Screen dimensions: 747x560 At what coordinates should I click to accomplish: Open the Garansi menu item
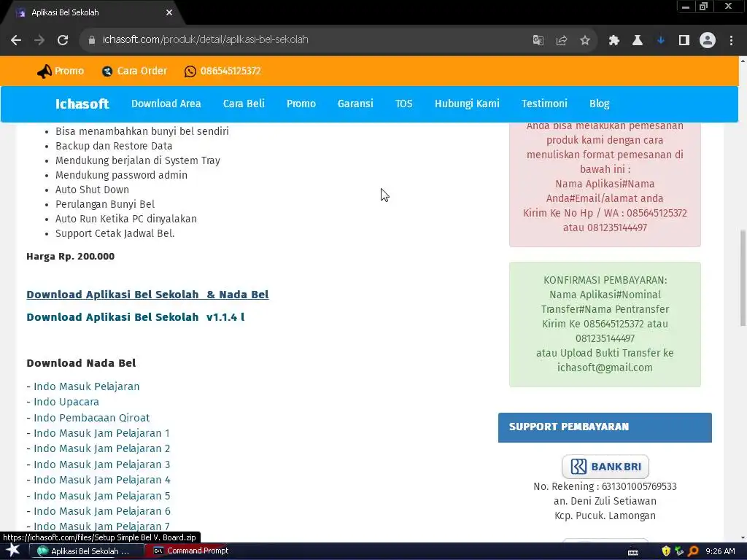click(355, 104)
